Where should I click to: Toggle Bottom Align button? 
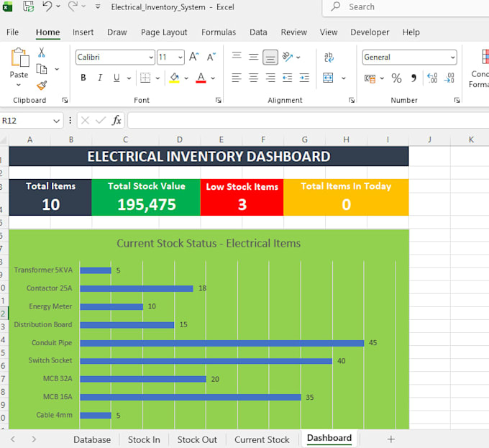pyautogui.click(x=270, y=57)
